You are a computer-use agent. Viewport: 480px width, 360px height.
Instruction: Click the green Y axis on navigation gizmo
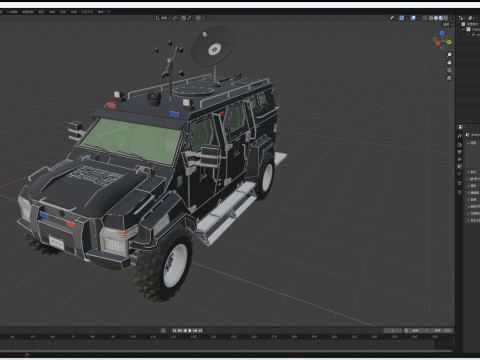pyautogui.click(x=449, y=42)
